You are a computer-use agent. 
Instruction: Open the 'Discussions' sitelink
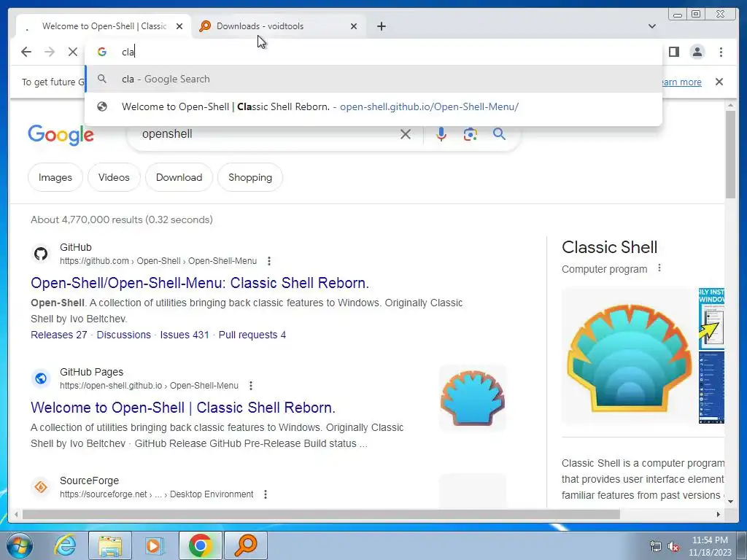pos(124,335)
